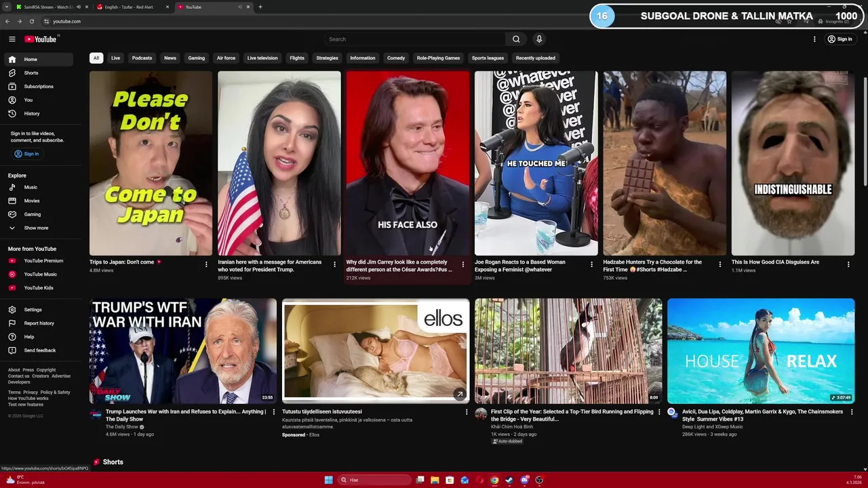
Task: Open Movies under Explore
Action: pos(38,201)
